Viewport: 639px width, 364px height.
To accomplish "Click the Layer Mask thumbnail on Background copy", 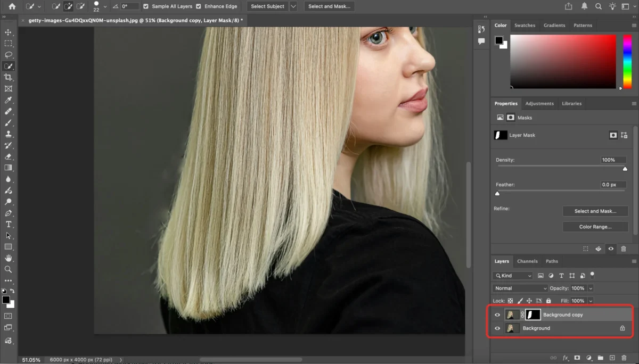I will click(x=532, y=315).
